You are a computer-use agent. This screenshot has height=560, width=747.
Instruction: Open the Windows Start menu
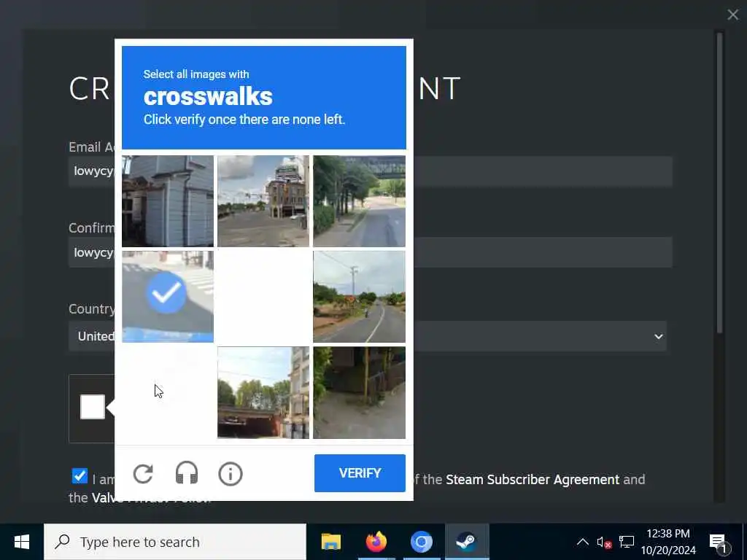pos(21,542)
